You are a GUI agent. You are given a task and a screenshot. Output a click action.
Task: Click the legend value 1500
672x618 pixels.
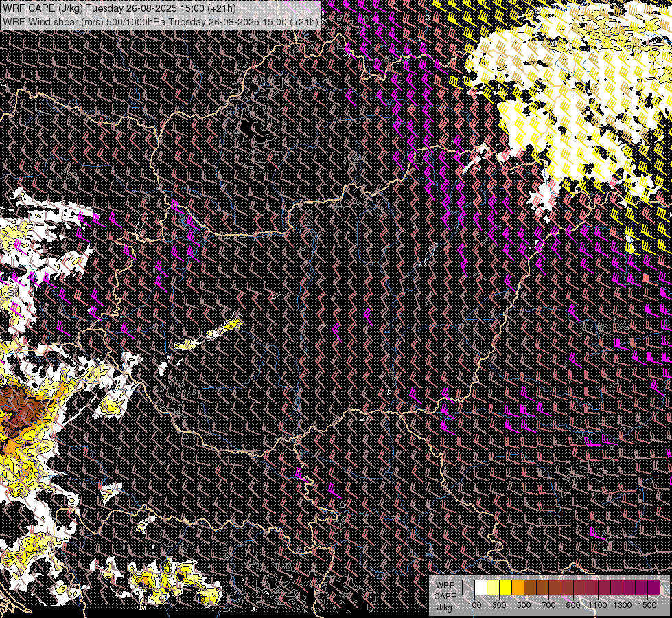pos(647,605)
